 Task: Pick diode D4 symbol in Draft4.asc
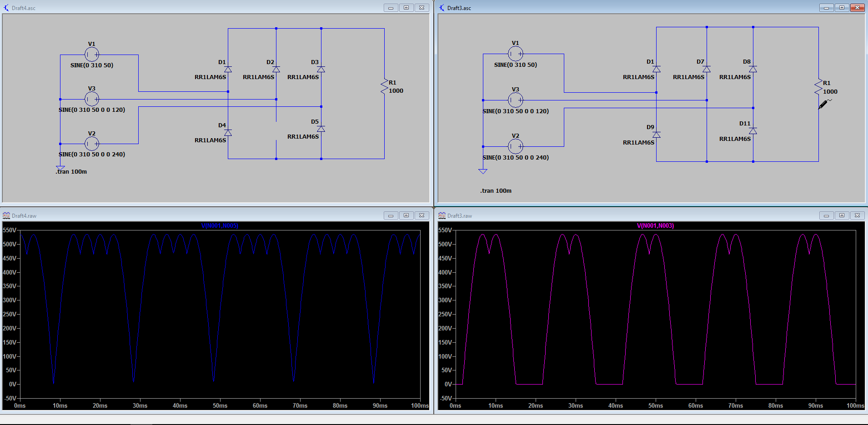click(x=228, y=132)
